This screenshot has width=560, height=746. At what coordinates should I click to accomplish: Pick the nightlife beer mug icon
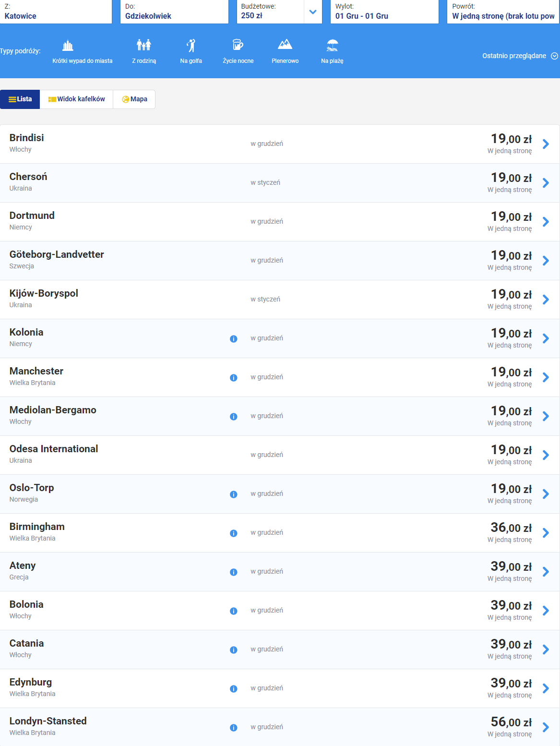click(x=238, y=46)
